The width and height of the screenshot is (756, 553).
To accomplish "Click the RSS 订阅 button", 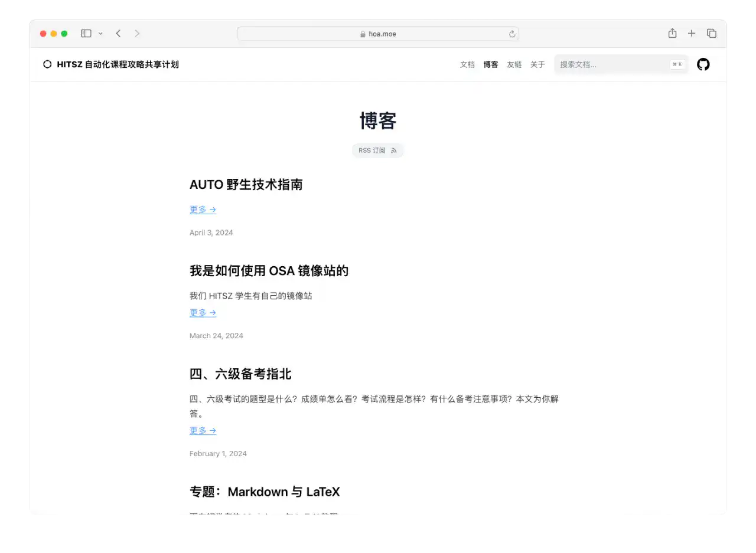I will pos(377,150).
